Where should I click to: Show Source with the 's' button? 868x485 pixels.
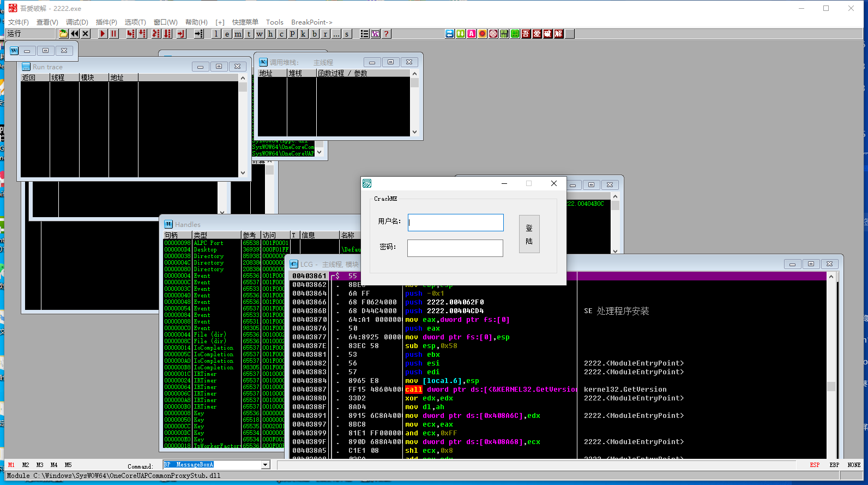tap(347, 34)
